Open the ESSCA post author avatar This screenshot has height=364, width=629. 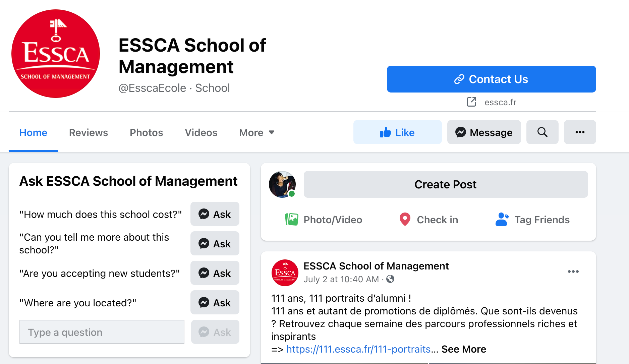[285, 272]
